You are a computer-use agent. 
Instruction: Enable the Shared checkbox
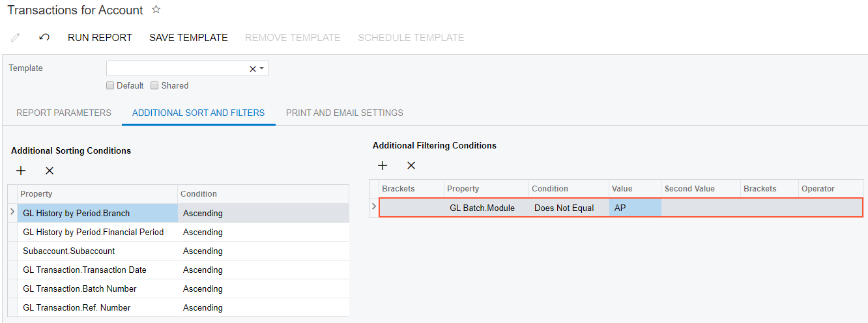pyautogui.click(x=154, y=85)
